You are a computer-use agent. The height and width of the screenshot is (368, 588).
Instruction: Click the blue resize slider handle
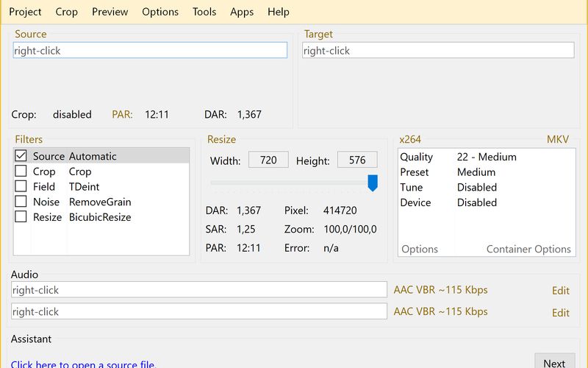click(373, 183)
